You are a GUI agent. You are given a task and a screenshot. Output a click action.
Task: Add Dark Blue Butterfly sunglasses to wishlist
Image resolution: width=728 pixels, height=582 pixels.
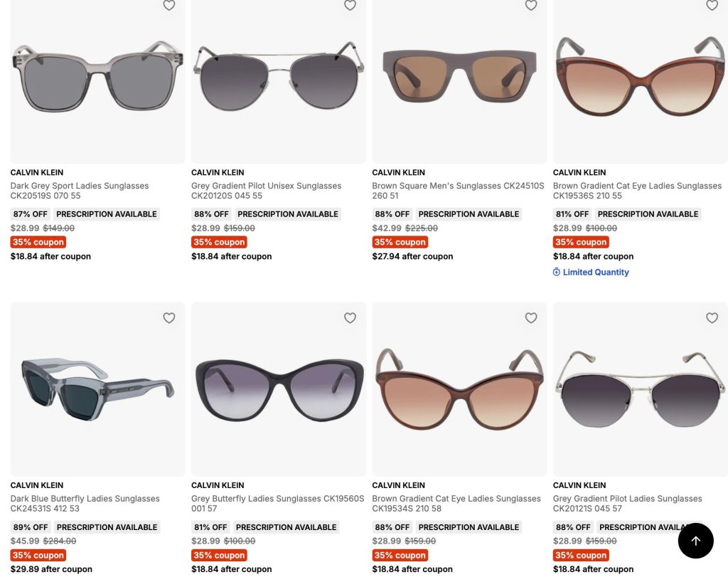(169, 318)
